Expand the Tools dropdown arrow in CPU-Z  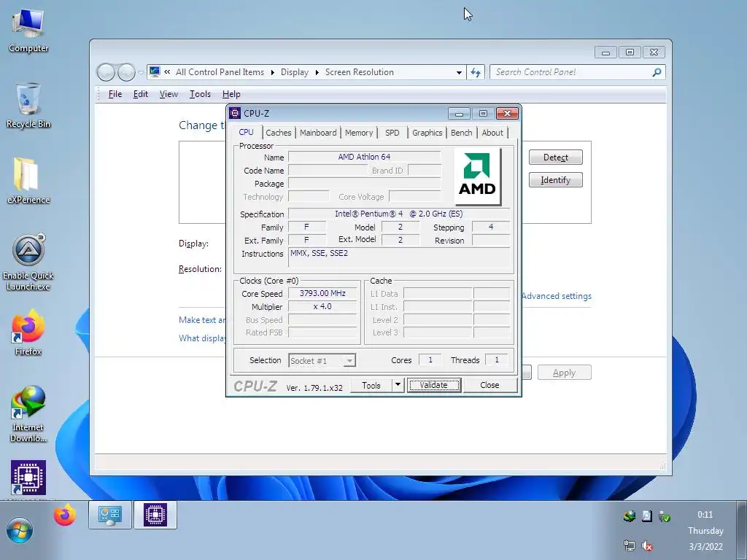click(398, 385)
